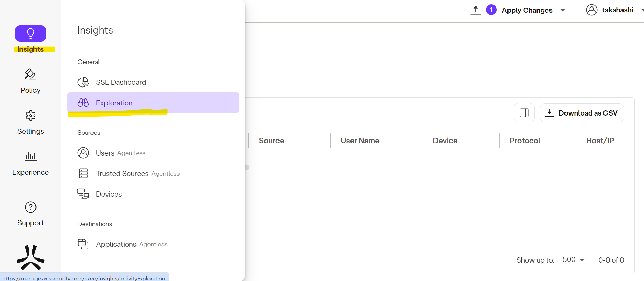Click the column chooser icon
The height and width of the screenshot is (281, 644).
pos(524,113)
